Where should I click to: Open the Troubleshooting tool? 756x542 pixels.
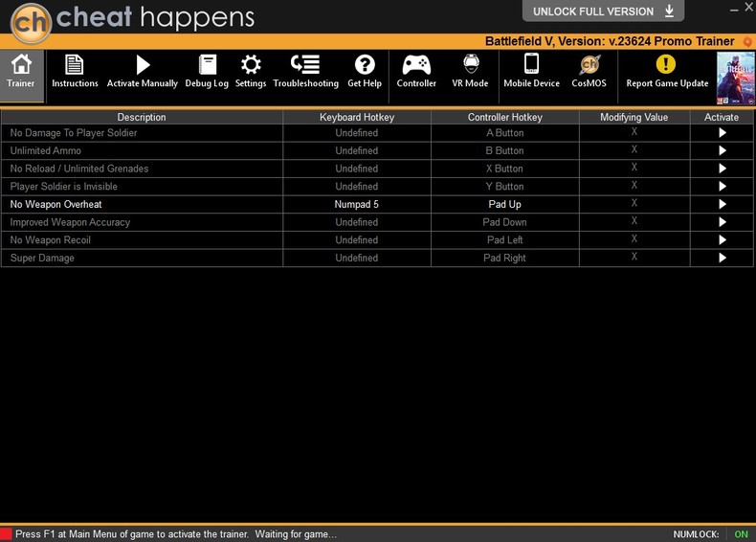tap(305, 65)
